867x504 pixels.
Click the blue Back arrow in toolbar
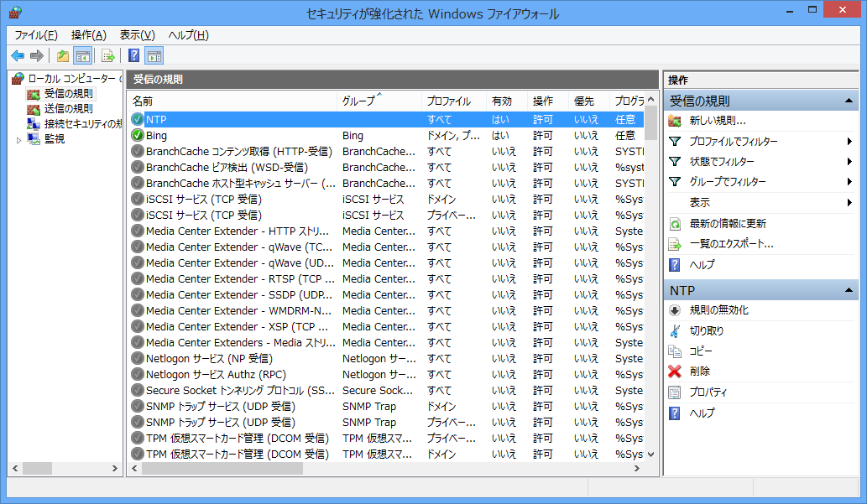(x=18, y=56)
